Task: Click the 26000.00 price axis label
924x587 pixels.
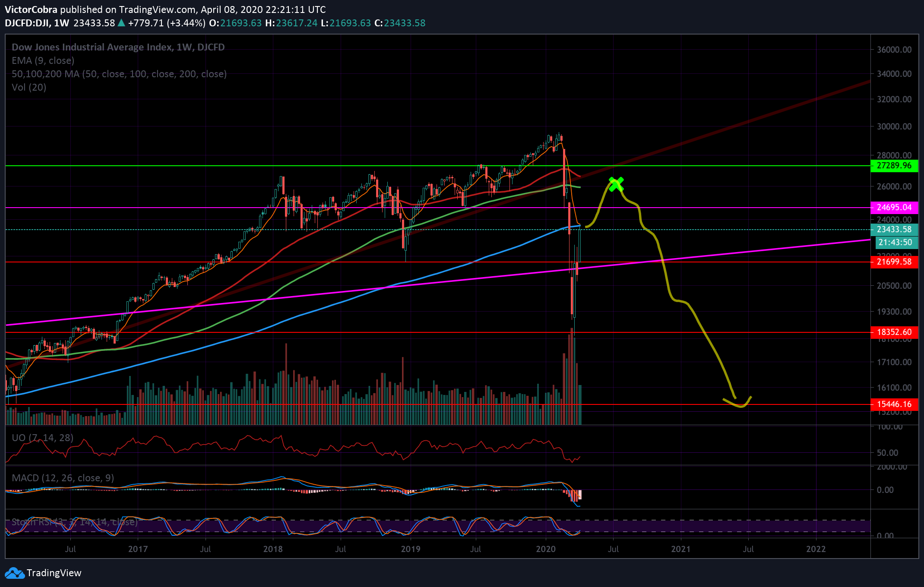Action: [894, 186]
